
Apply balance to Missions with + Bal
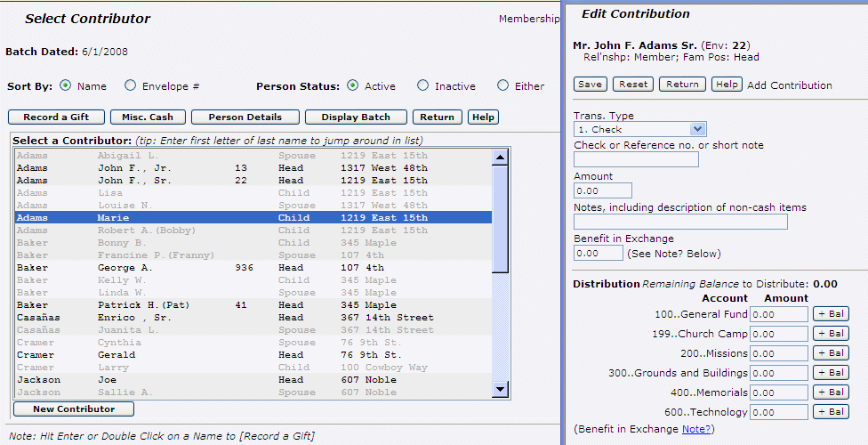(x=832, y=353)
